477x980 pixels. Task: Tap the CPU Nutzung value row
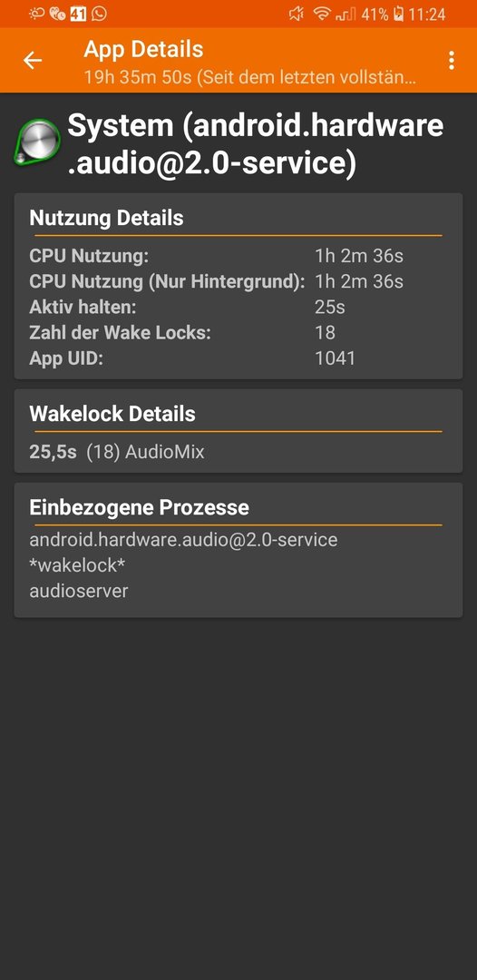(x=238, y=256)
